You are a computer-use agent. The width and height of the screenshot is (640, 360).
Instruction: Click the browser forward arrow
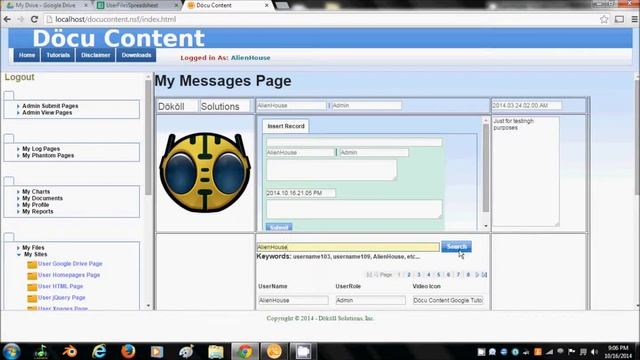(21, 19)
